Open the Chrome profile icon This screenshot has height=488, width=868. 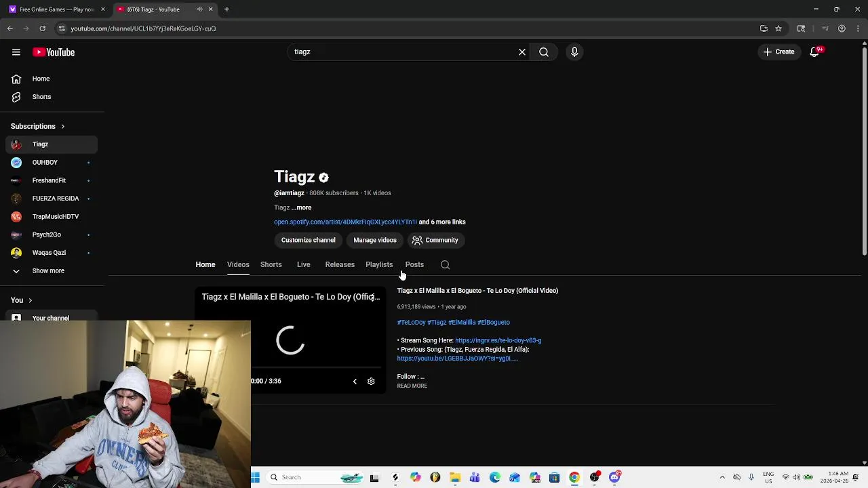[x=842, y=28]
